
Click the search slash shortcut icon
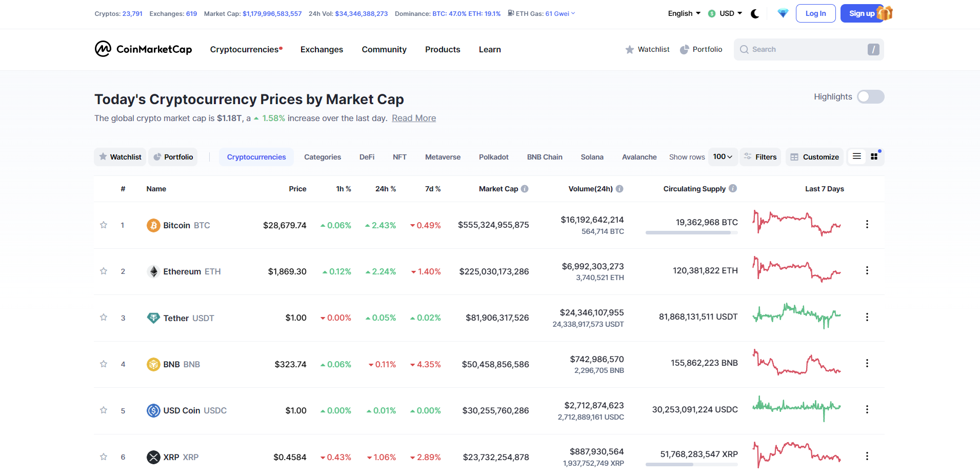(x=873, y=49)
